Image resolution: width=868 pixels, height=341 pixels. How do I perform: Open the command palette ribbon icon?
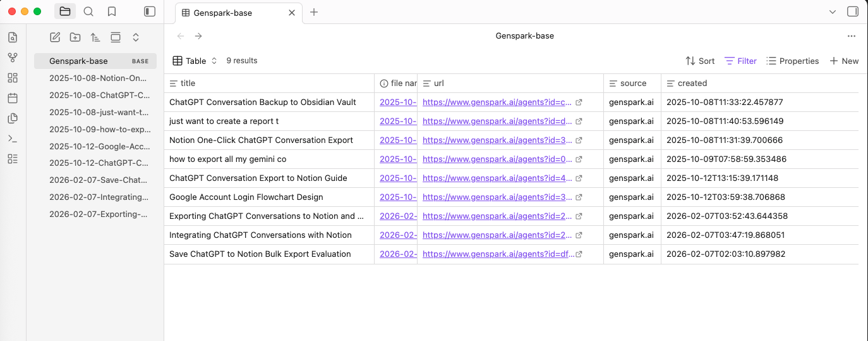13,139
